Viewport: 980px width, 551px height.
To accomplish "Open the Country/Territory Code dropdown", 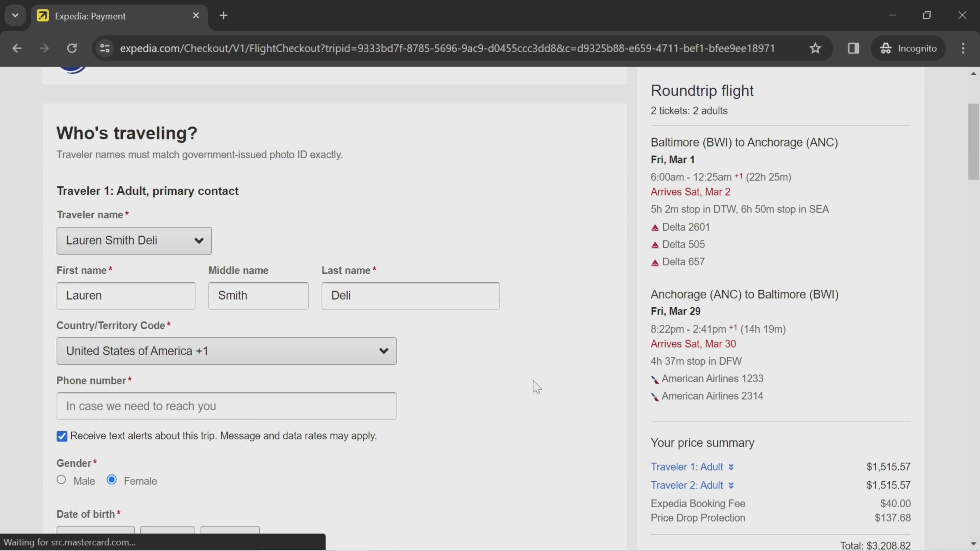I will [226, 351].
